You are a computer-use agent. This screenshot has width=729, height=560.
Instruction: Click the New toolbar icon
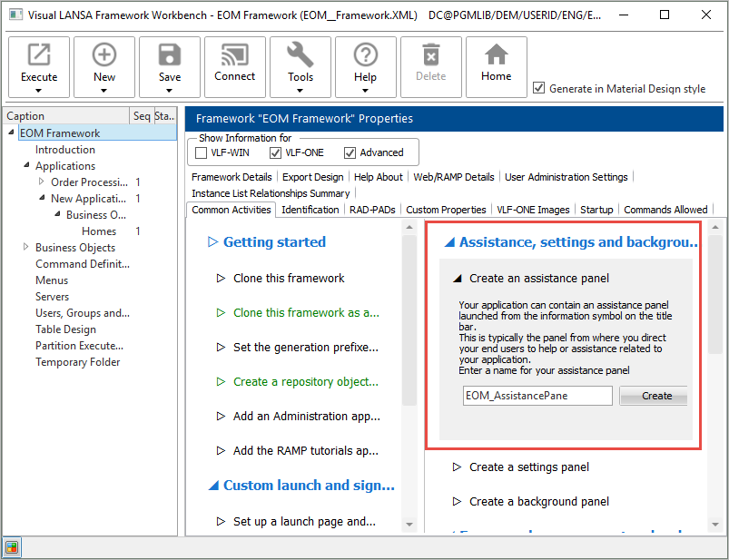point(104,54)
